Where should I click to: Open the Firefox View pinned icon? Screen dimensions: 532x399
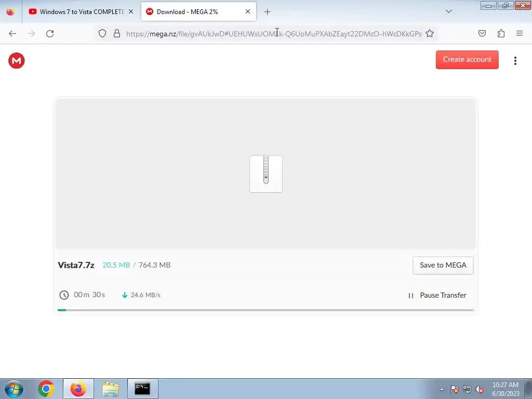click(10, 11)
